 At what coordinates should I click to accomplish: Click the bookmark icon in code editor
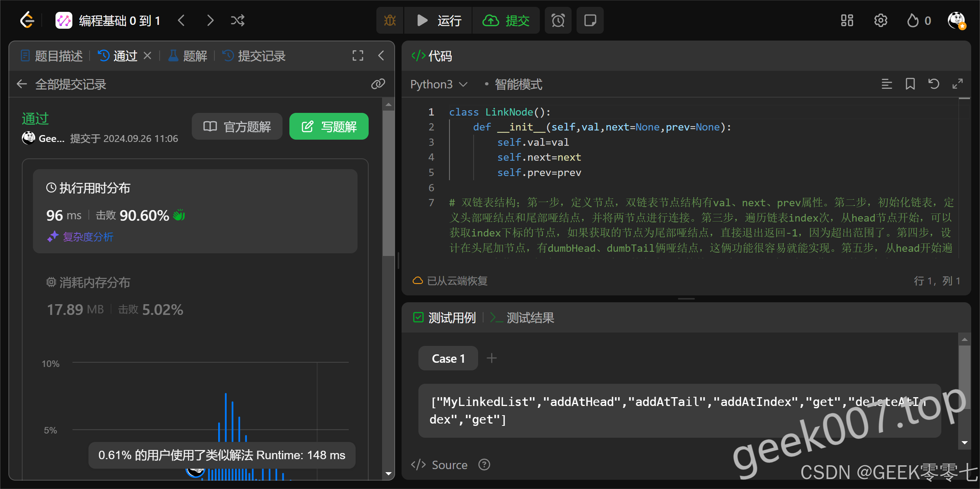(910, 84)
